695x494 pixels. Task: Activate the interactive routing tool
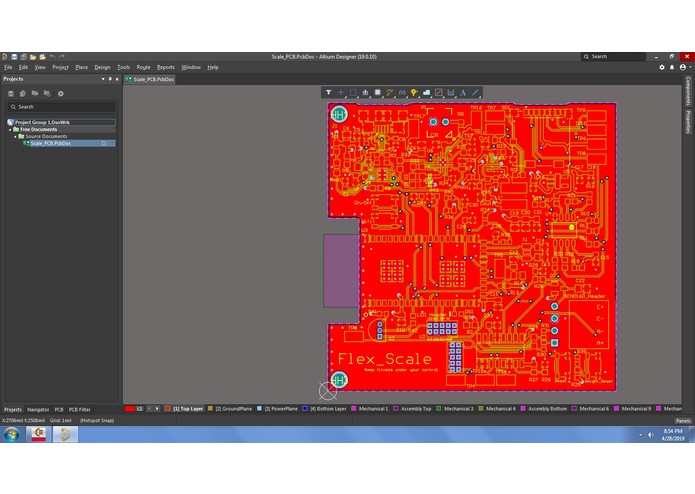point(390,93)
